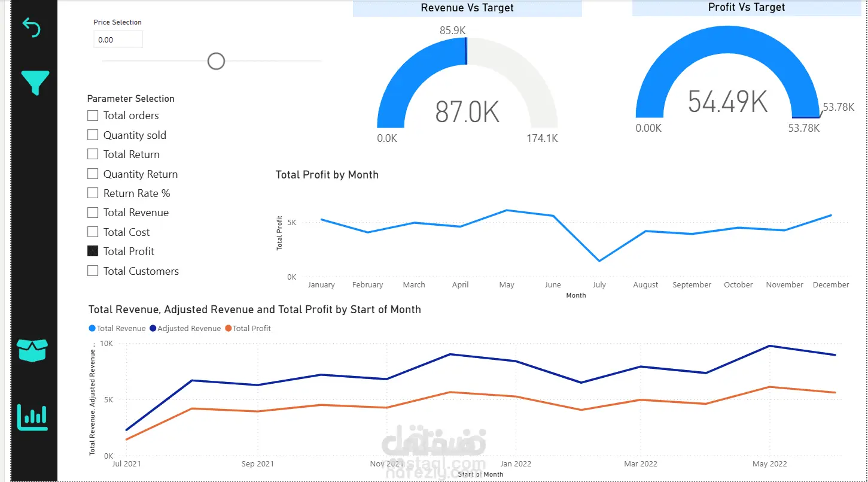This screenshot has width=868, height=482.
Task: Click the May 2022 axis label
Action: [770, 464]
